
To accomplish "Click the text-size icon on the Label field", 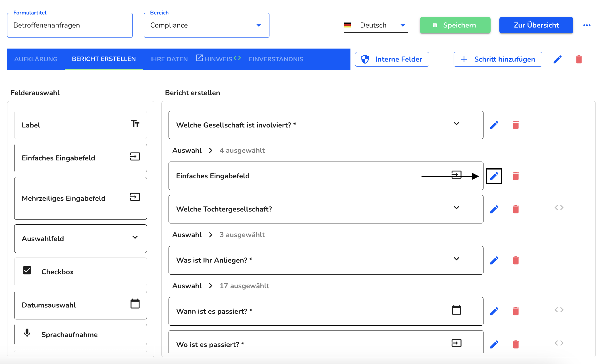I will pyautogui.click(x=135, y=124).
